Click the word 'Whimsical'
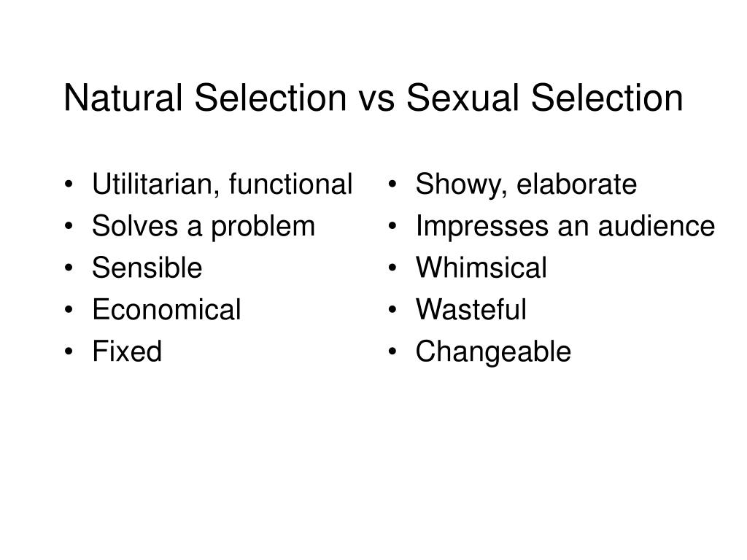747x560 pixels. (x=481, y=268)
